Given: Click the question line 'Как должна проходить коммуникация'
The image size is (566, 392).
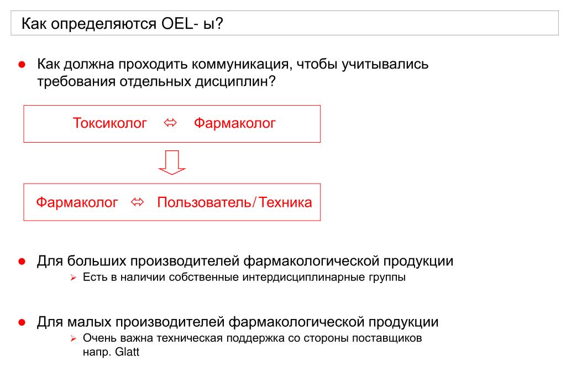Looking at the screenshot, I should tap(233, 64).
